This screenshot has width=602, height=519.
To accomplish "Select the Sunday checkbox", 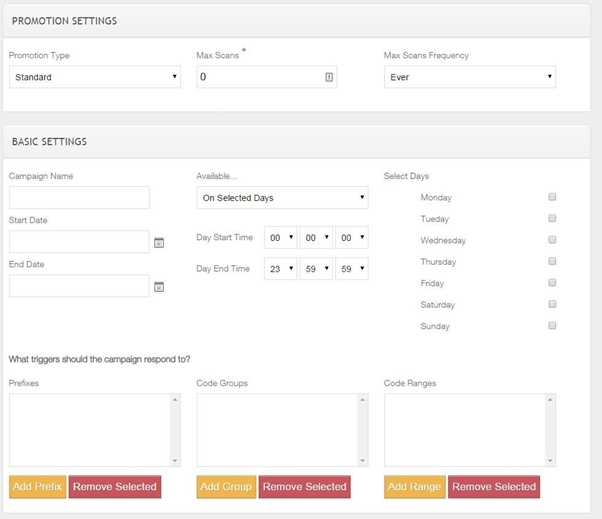I will (552, 326).
